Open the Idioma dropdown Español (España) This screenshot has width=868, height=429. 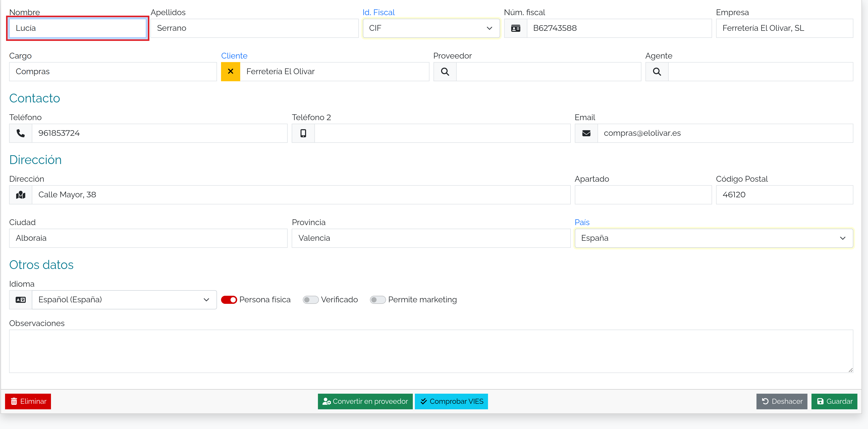[124, 300]
